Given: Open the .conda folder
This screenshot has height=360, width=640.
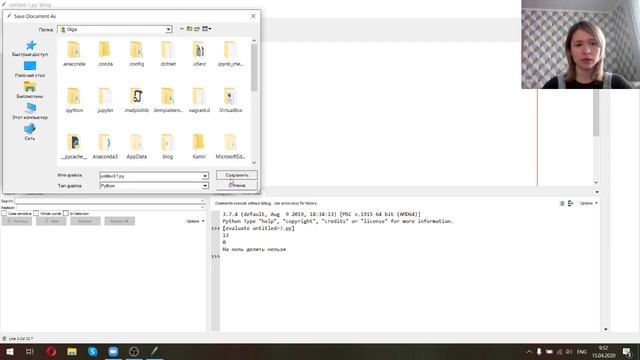Looking at the screenshot, I should (105, 54).
